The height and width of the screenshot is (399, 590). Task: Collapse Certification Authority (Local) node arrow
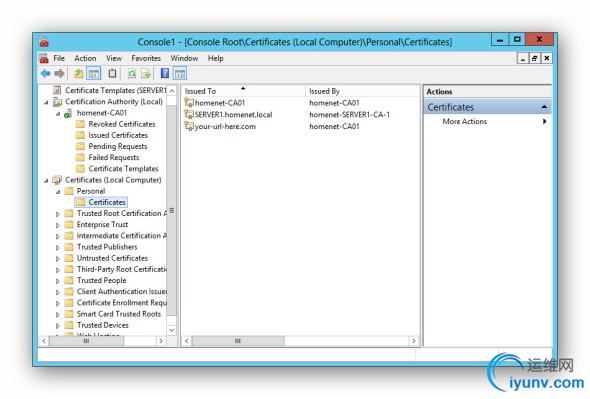pos(46,102)
